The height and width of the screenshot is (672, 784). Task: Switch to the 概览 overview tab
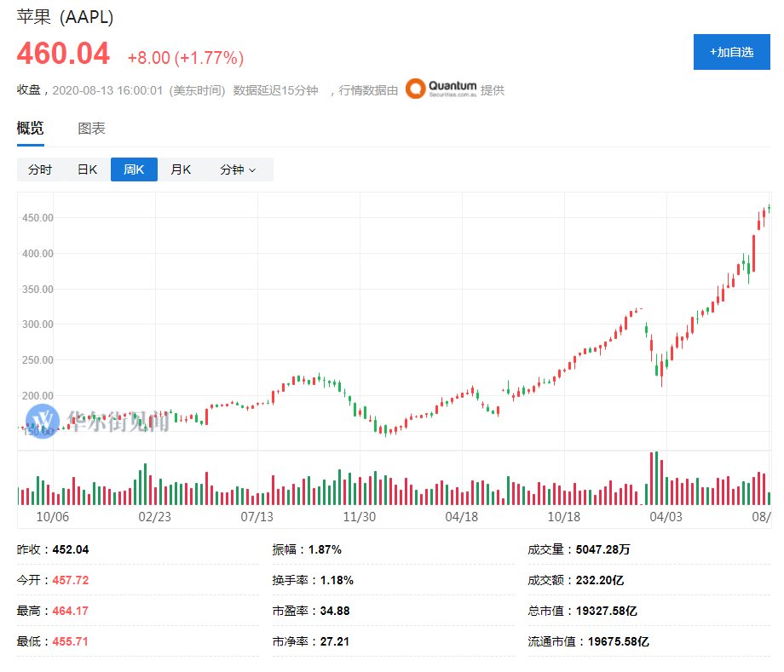coord(31,129)
